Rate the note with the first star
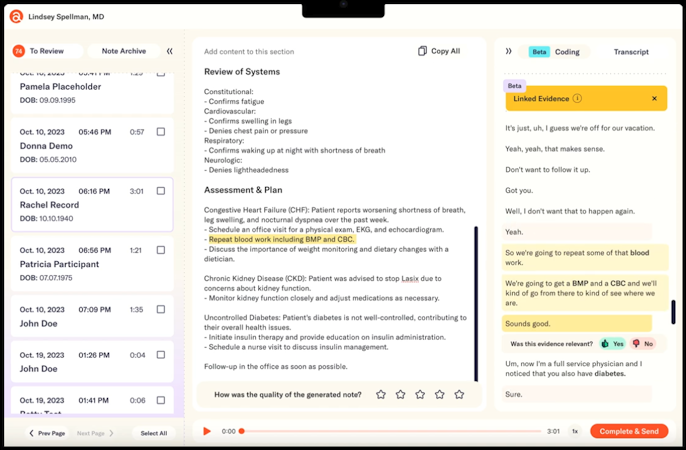 tap(381, 394)
